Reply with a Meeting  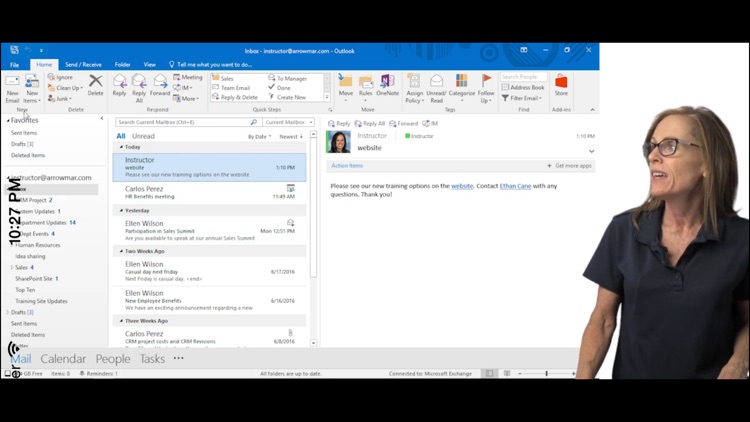[188, 77]
